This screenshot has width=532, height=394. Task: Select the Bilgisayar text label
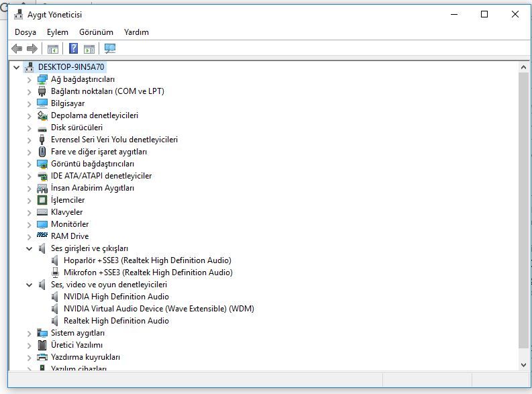[x=68, y=103]
